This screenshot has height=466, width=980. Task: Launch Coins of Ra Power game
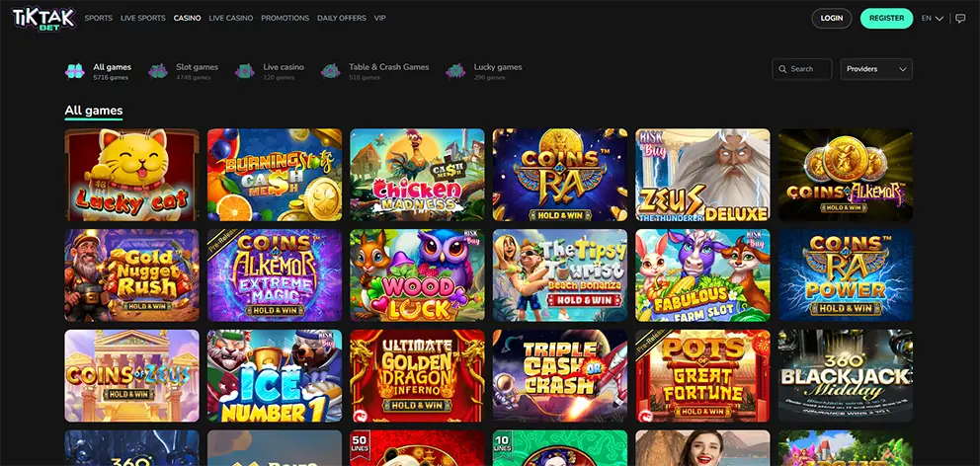point(845,275)
